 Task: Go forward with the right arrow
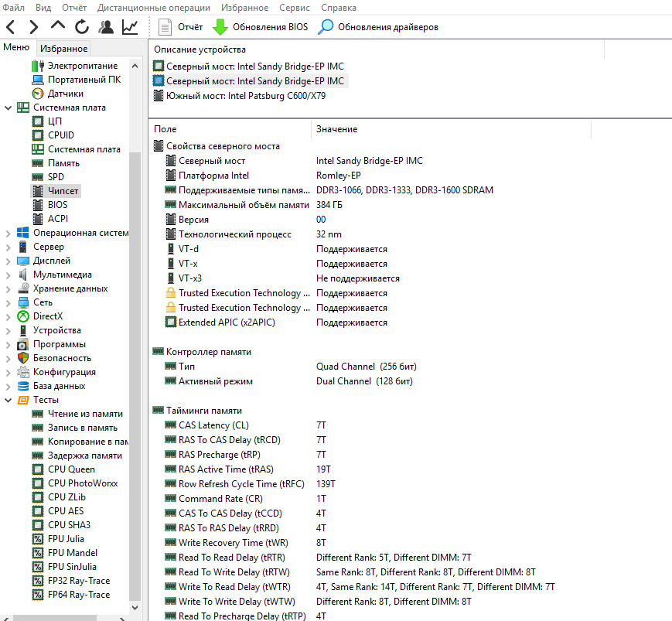coord(33,27)
